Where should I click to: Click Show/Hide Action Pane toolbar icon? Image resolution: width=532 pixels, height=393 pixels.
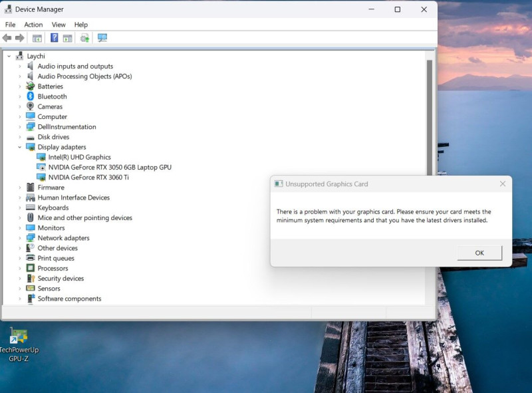click(x=68, y=38)
